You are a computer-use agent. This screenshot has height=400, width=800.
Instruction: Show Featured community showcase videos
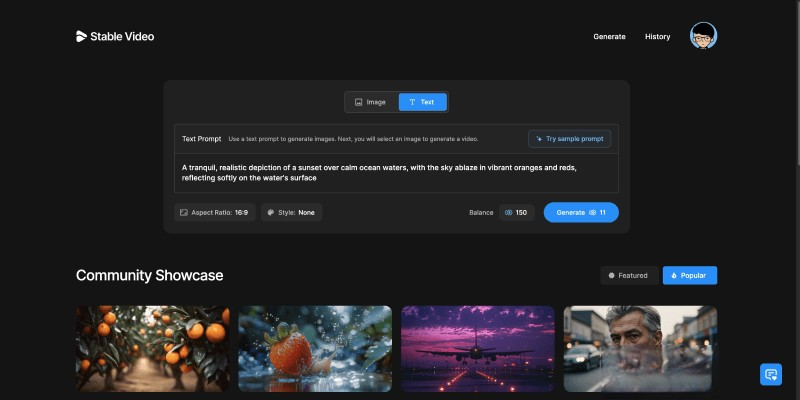[629, 276]
